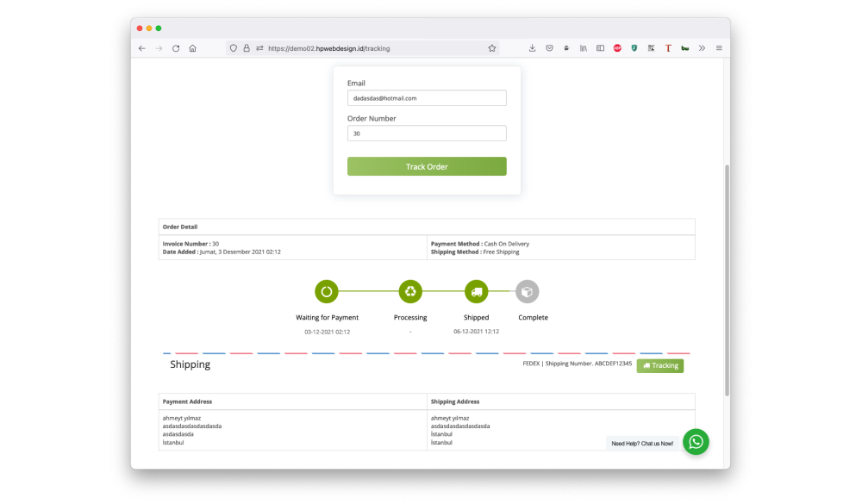Click the Complete box status icon
The width and height of the screenshot is (862, 504).
pyautogui.click(x=527, y=292)
